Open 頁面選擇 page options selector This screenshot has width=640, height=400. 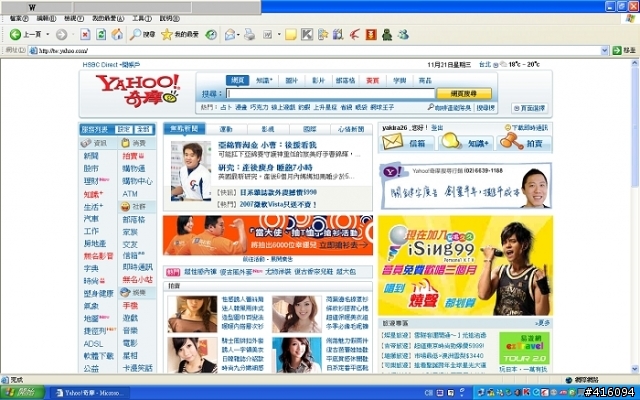(x=529, y=108)
